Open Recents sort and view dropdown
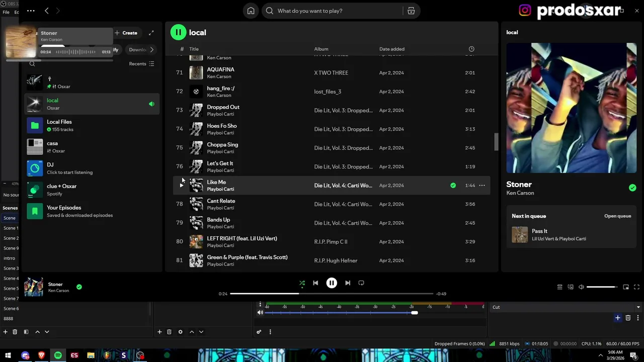The height and width of the screenshot is (362, 644). [142, 64]
